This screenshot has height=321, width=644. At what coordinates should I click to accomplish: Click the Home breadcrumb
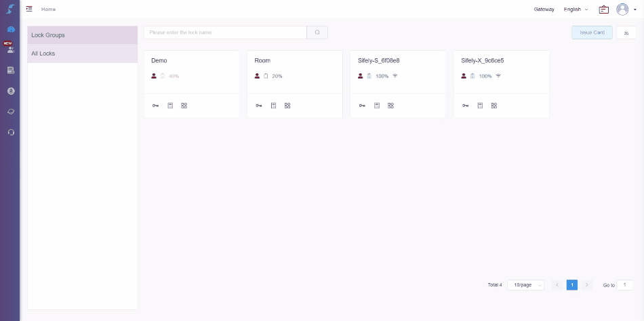48,9
